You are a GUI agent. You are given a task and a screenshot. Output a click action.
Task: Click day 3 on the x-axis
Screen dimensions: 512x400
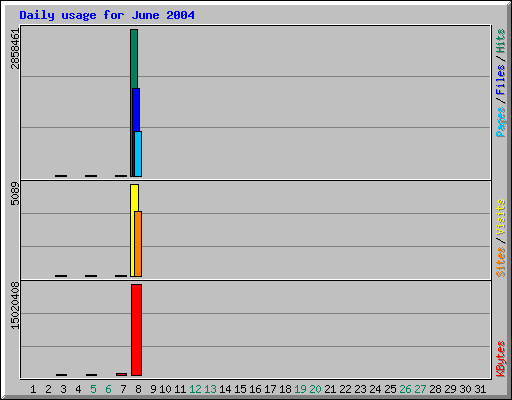(63, 389)
